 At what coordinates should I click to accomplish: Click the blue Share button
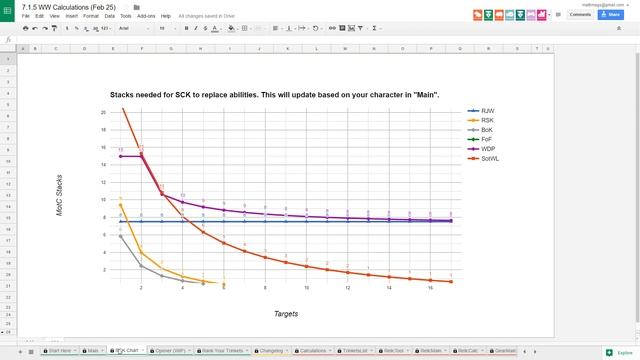pos(611,15)
